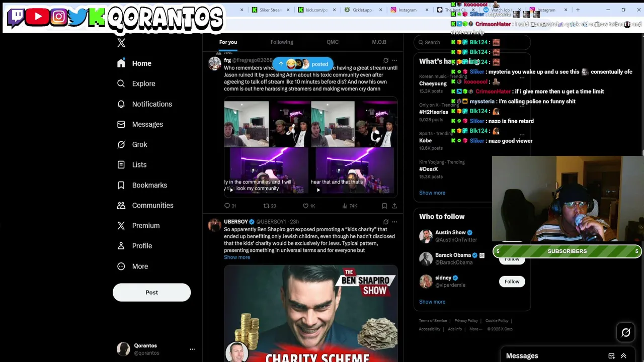This screenshot has width=644, height=362.
Task: Open Profile in the sidebar
Action: [134, 246]
